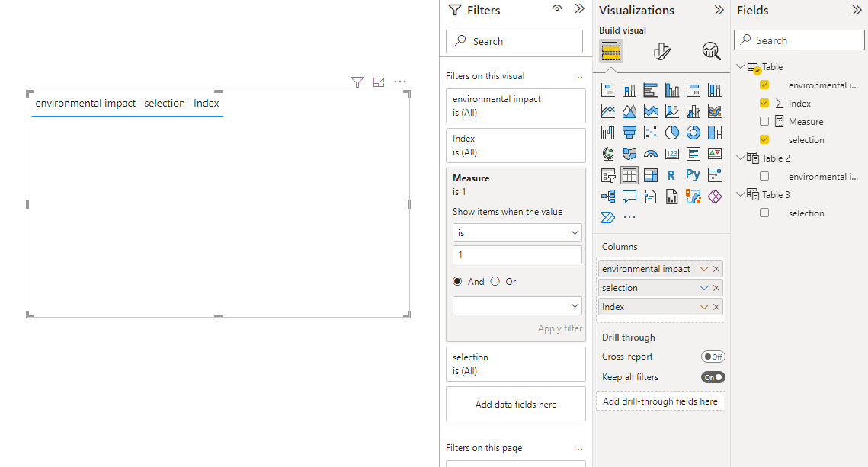Select the Scatter chart visual
The width and height of the screenshot is (868, 467).
pos(651,133)
